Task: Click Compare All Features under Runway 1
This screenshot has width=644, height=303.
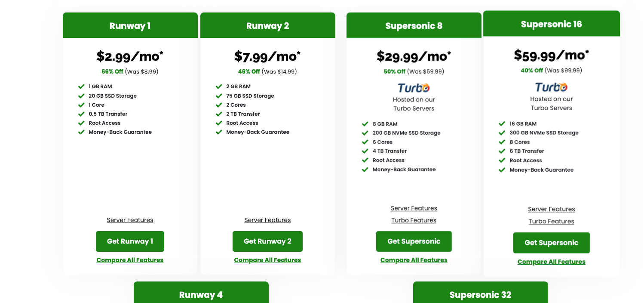Action: [x=130, y=260]
